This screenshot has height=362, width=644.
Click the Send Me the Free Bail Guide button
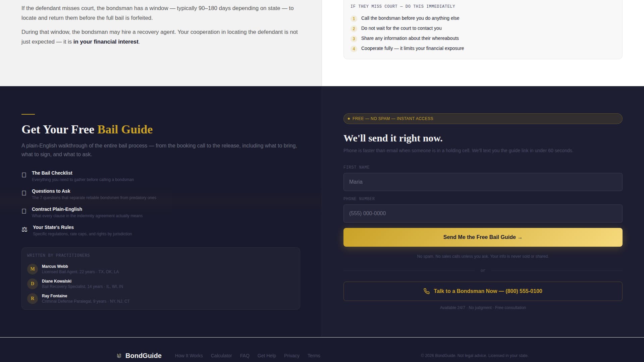coord(483,237)
